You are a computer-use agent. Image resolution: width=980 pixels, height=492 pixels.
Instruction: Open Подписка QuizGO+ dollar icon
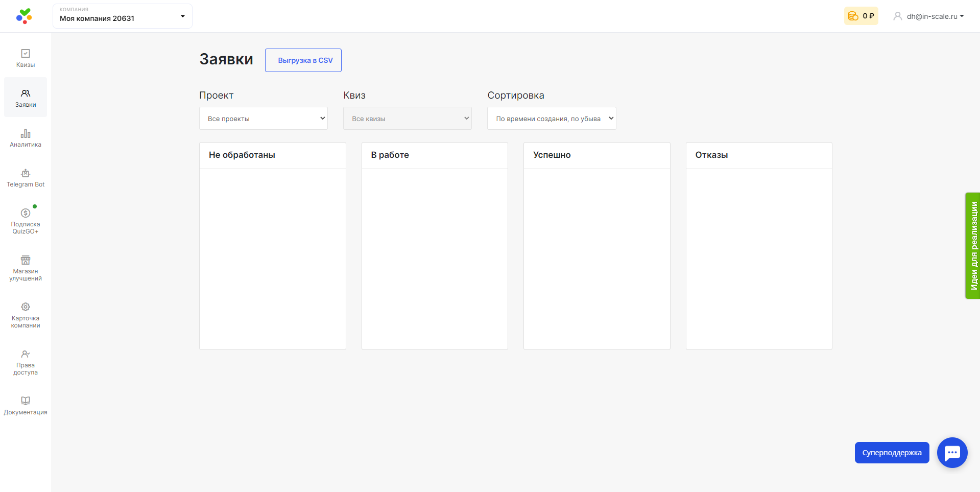26,213
